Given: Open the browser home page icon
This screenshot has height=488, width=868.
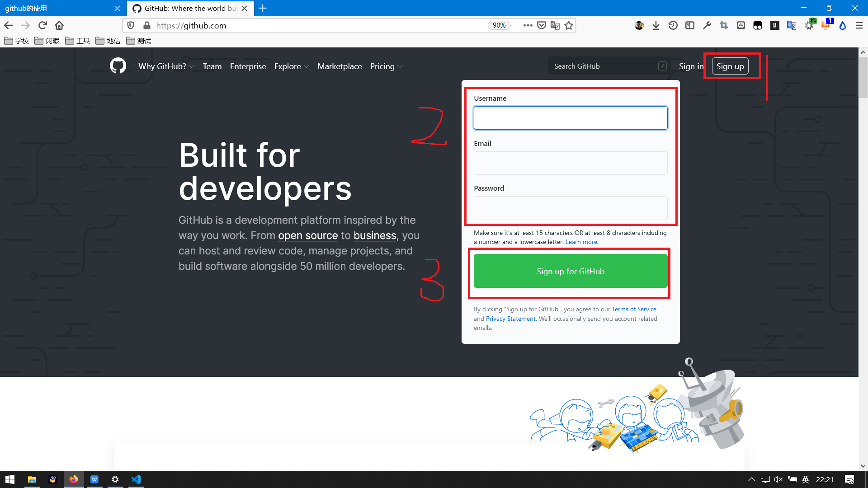Looking at the screenshot, I should [x=59, y=25].
